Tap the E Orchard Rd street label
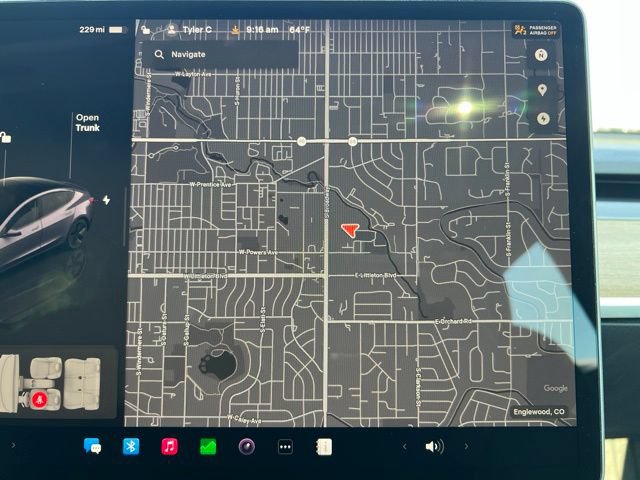The image size is (640, 480). coord(453,322)
